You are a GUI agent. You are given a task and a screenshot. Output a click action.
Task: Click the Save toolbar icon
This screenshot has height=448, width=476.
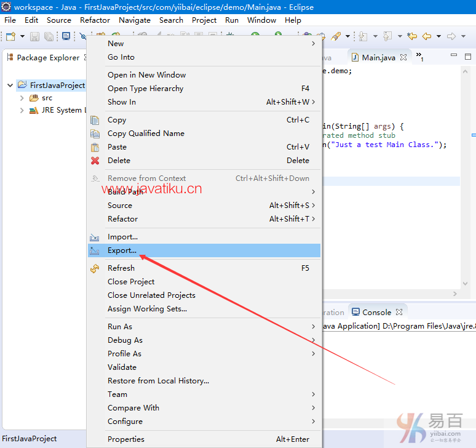coord(34,36)
